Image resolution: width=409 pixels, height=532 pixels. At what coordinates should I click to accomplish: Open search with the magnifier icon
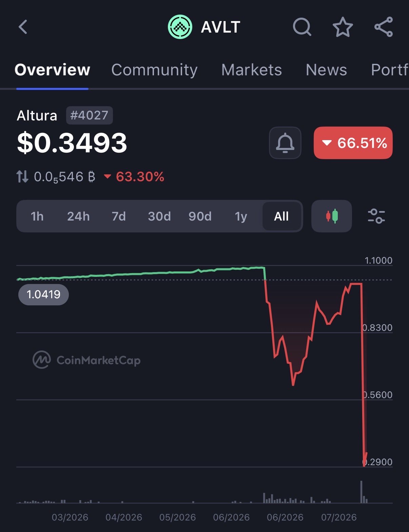click(302, 27)
